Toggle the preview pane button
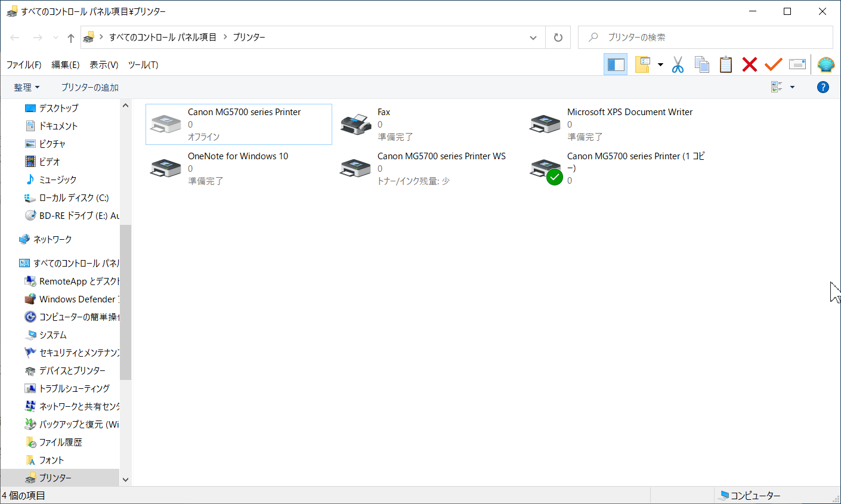 616,64
